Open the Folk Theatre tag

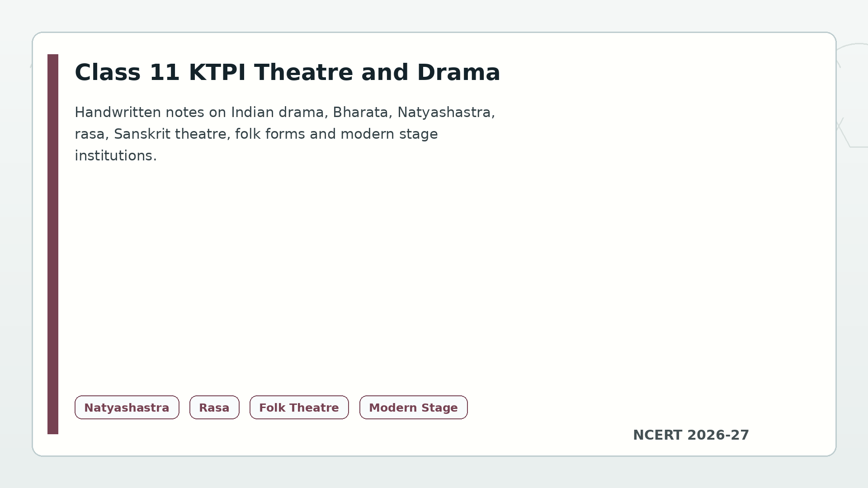pos(299,408)
